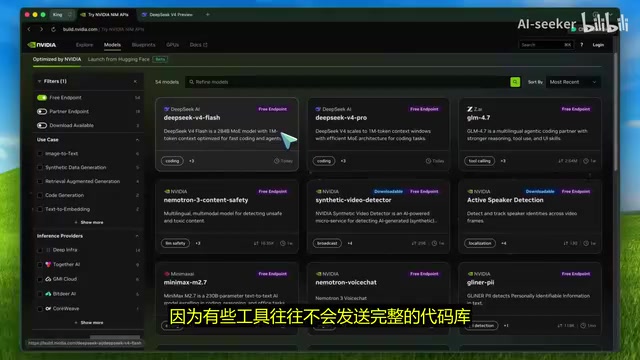640x360 pixels.
Task: Open the Explore nav item
Action: (x=84, y=45)
